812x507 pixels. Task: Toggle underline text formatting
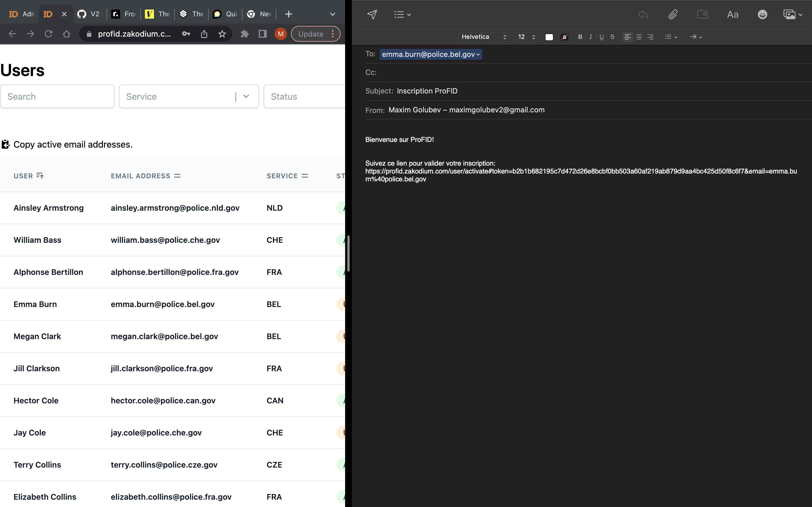pyautogui.click(x=601, y=37)
